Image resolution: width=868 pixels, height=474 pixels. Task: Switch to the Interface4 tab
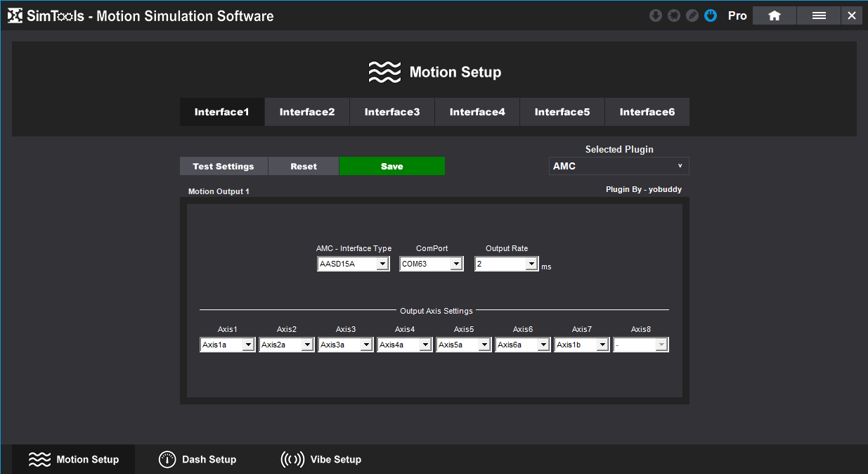477,112
